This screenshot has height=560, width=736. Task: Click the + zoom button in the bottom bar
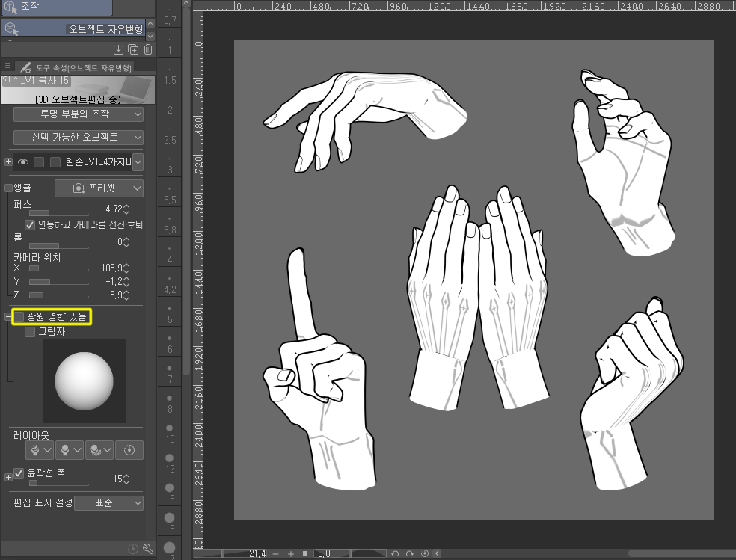291,553
